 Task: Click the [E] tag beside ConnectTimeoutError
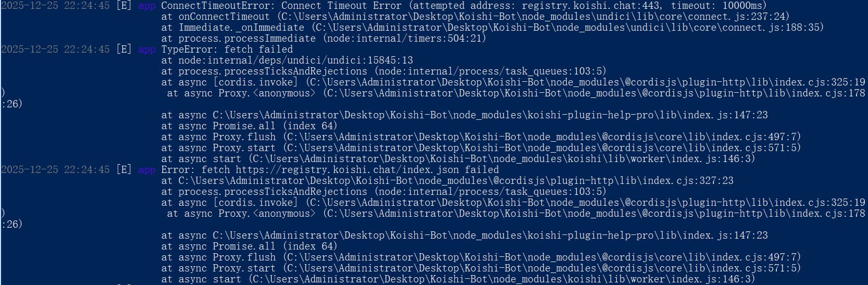click(x=124, y=6)
